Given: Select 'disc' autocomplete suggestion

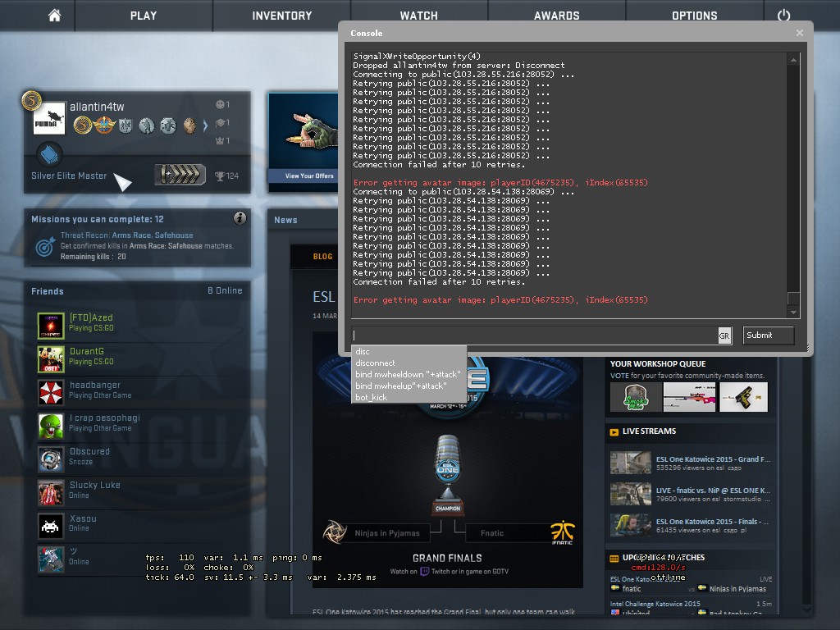Looking at the screenshot, I should click(x=409, y=351).
